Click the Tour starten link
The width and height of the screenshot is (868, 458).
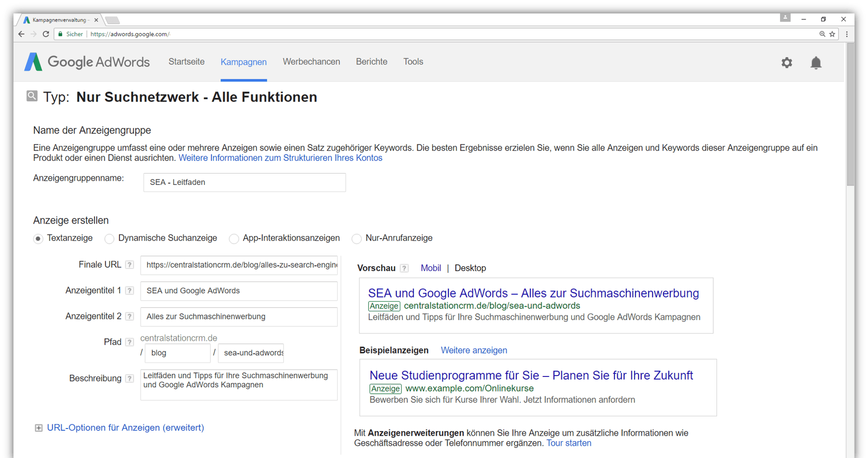[x=569, y=443]
